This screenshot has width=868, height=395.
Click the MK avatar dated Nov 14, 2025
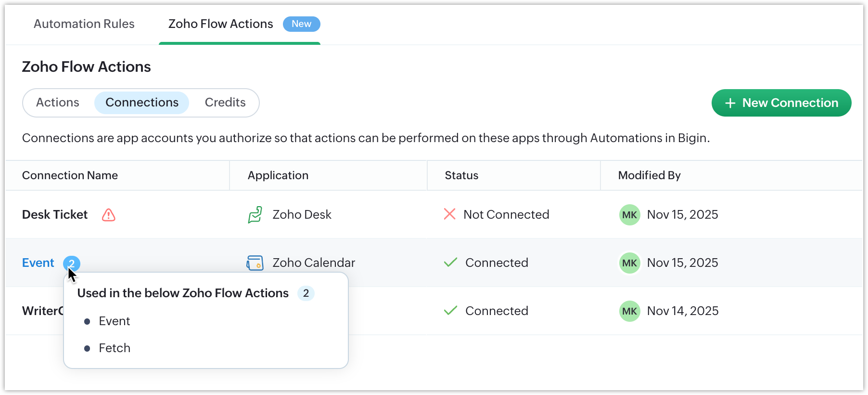click(629, 311)
